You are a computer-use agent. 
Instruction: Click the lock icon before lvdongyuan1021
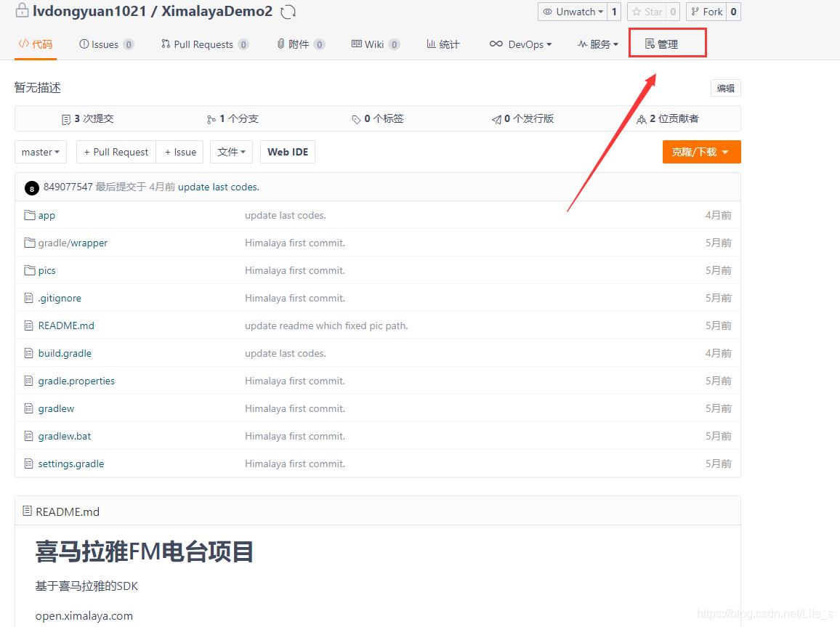21,11
